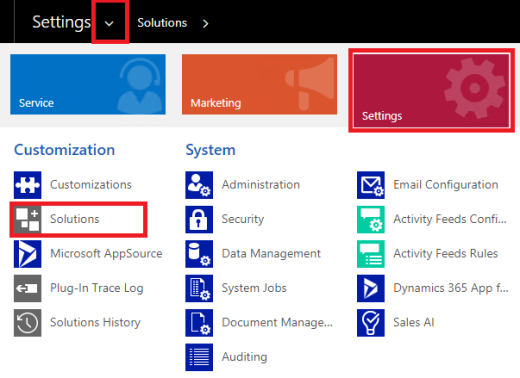The image size is (520, 378).
Task: Open Customizations puzzle-piece icon
Action: click(28, 185)
